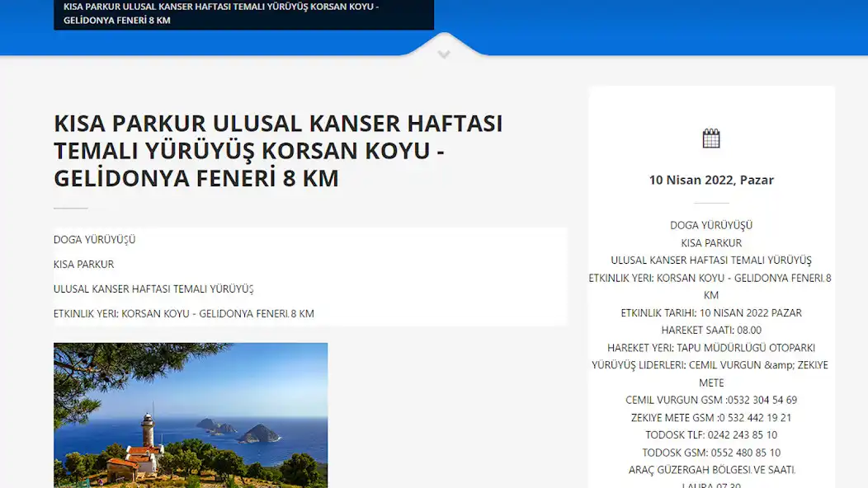Click the calendar icon above the event date
Screen dimensions: 868x488
pyautogui.click(x=711, y=138)
